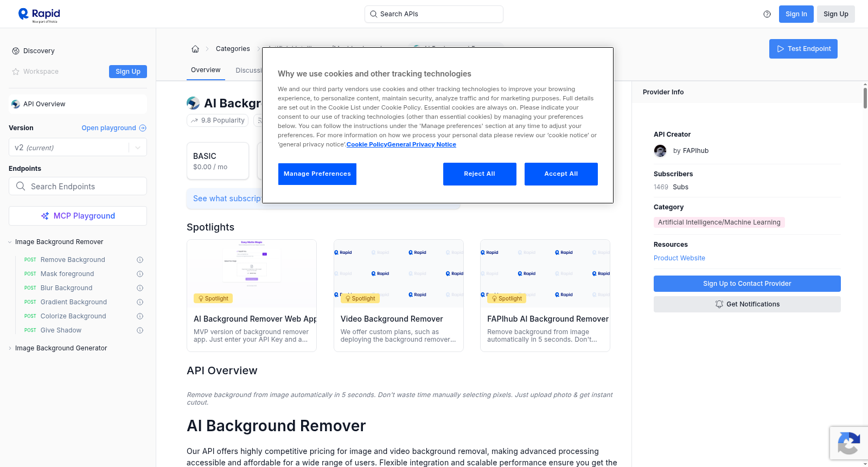Open the Product Website link
This screenshot has width=868, height=467.
[x=679, y=258]
